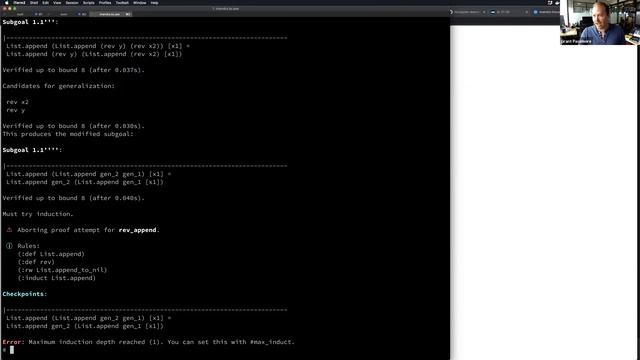Viewport: 640px width, 360px height.
Task: Open the Session menu
Action: 72,2
